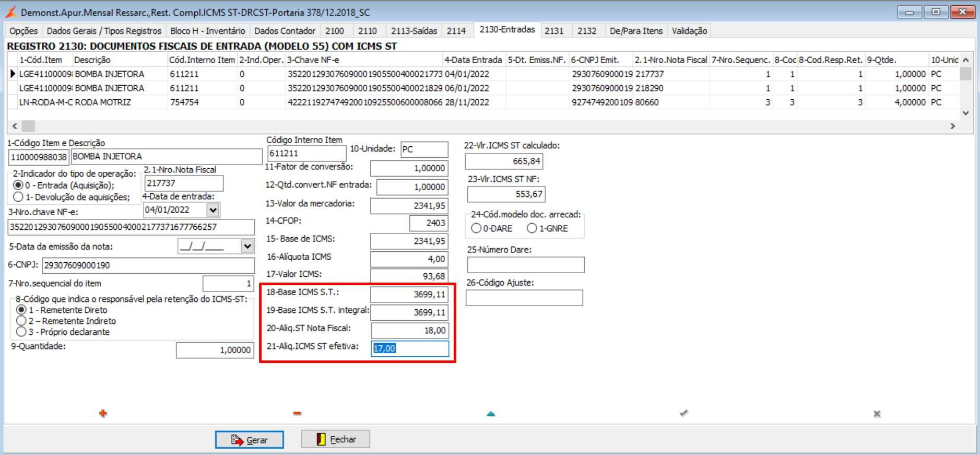The image size is (980, 455).
Task: Select radio 0 - Entrada (Aquisição)
Action: (x=18, y=185)
